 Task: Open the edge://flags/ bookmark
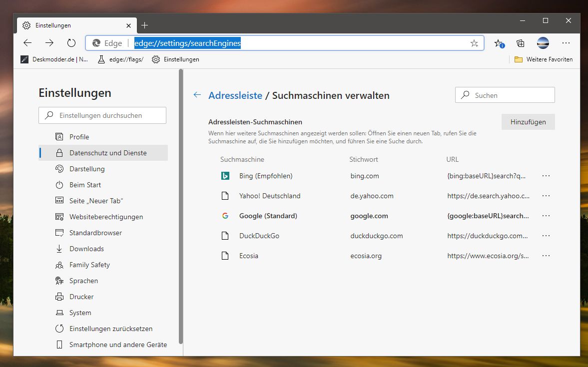pos(120,59)
